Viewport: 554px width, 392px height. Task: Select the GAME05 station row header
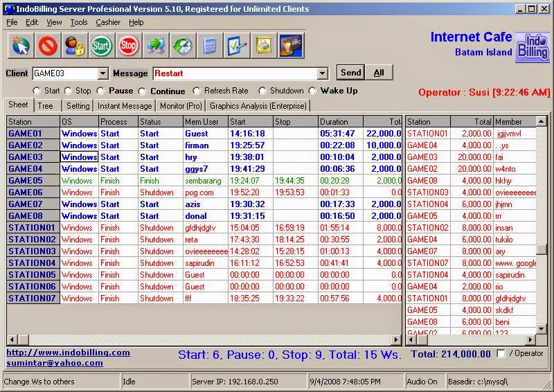pyautogui.click(x=33, y=181)
